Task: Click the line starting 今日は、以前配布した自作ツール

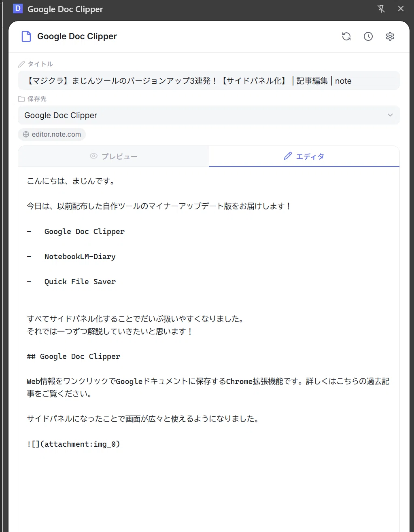Action: [x=159, y=206]
